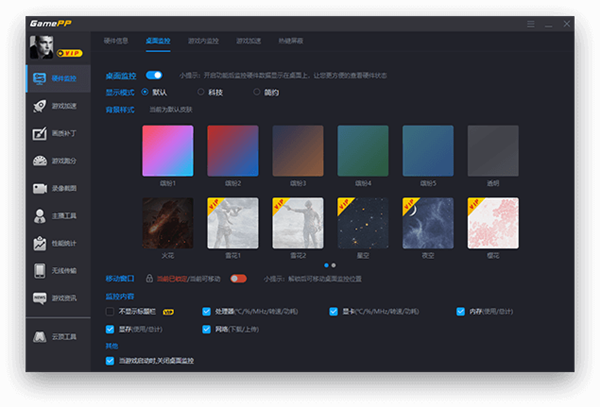
Task: Choose the teal-green gradient skin 4
Action: pos(363,151)
